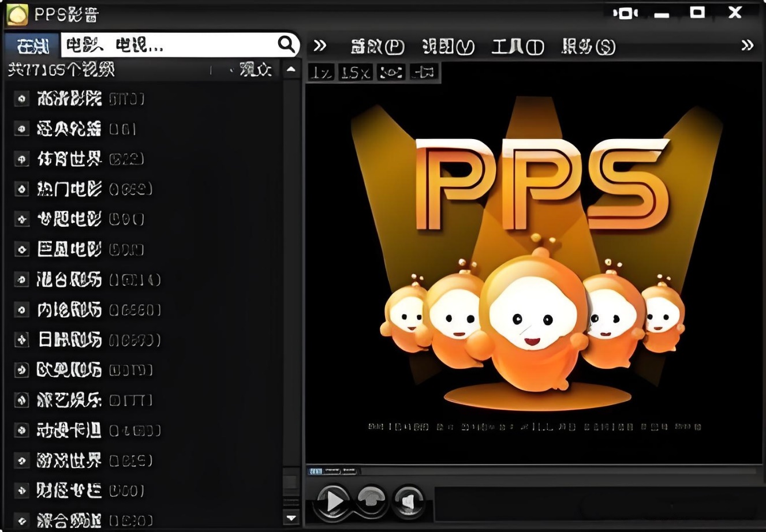Select the 综艺娱乐 row text
The image size is (766, 532).
69,400
